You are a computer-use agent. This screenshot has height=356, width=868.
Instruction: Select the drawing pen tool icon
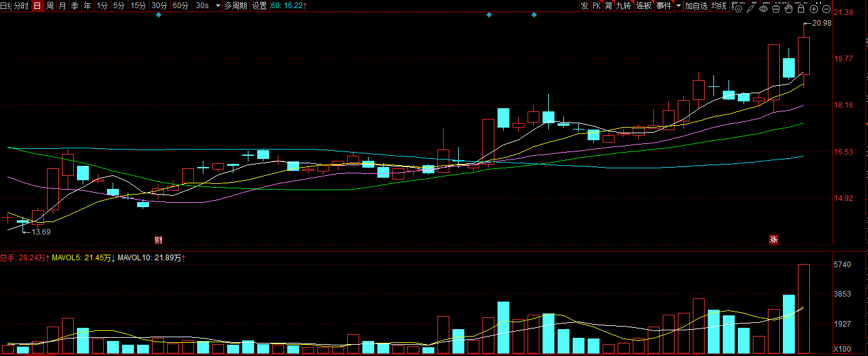(x=751, y=9)
